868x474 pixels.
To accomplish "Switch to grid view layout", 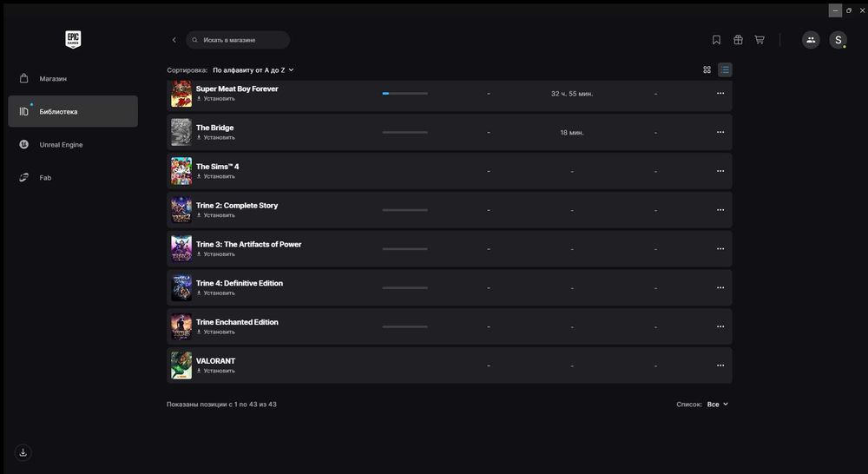I will (707, 69).
